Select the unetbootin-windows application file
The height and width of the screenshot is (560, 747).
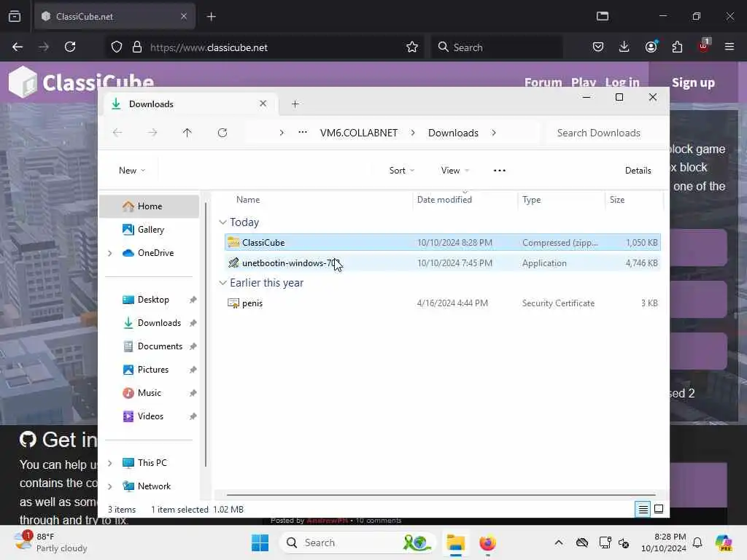(443, 262)
